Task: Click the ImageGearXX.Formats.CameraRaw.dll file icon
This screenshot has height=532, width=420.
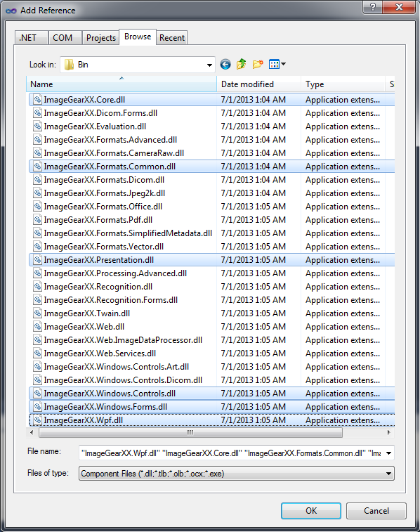Action: click(x=38, y=153)
